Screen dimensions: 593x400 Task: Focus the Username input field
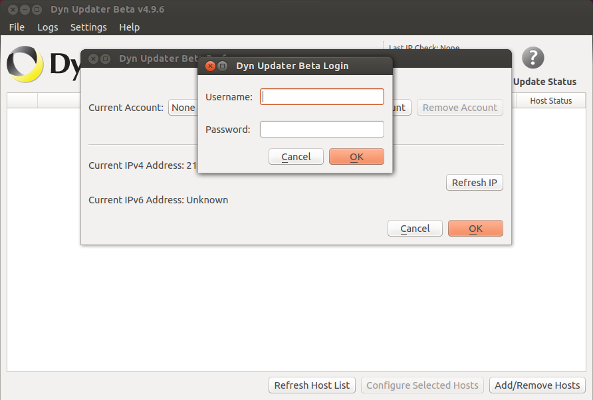click(x=322, y=97)
